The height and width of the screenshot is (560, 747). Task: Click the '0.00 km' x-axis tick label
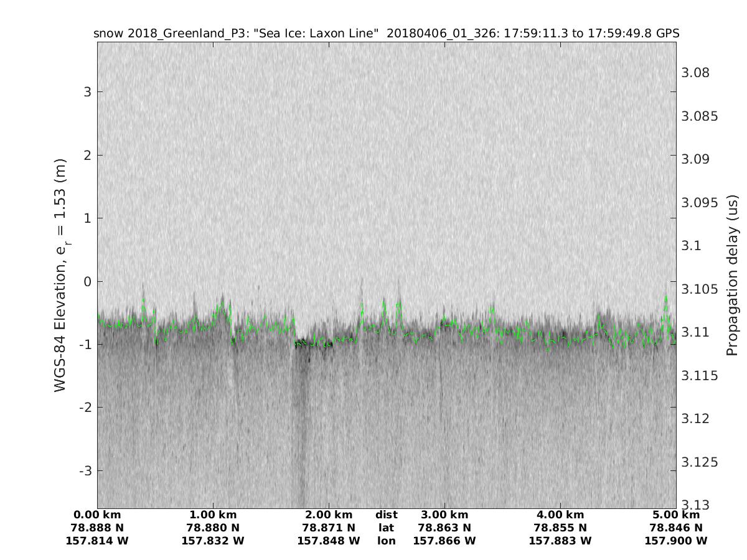pyautogui.click(x=97, y=515)
